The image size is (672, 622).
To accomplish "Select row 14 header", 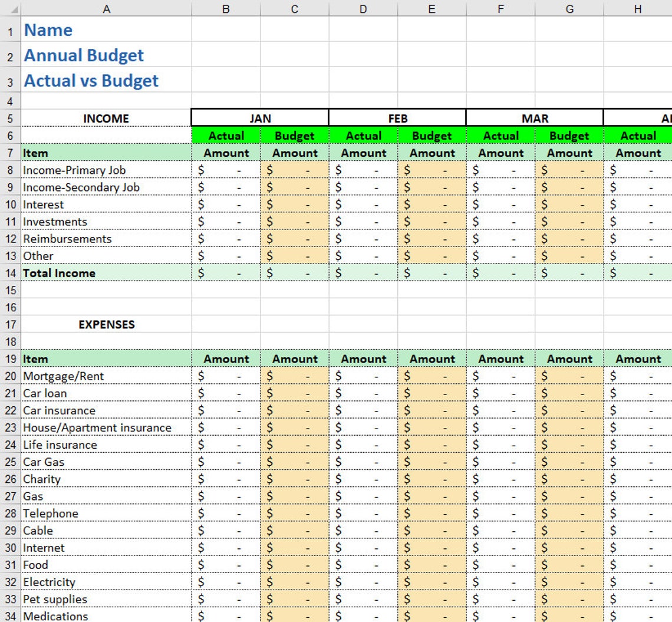I will click(x=10, y=272).
